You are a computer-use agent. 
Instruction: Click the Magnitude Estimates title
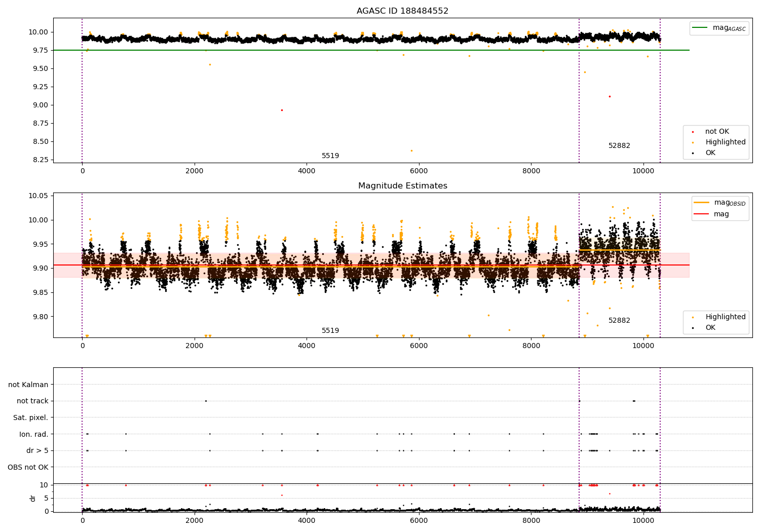tap(402, 186)
